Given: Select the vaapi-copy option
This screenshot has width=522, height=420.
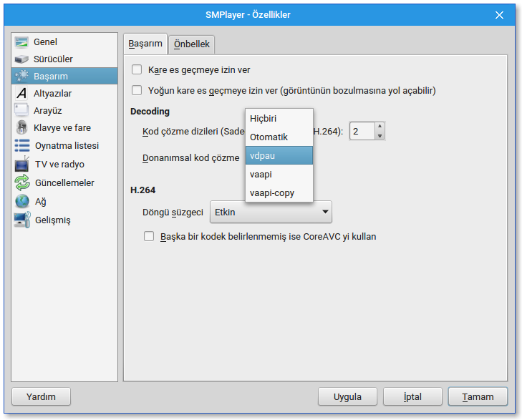Looking at the screenshot, I should coord(279,193).
